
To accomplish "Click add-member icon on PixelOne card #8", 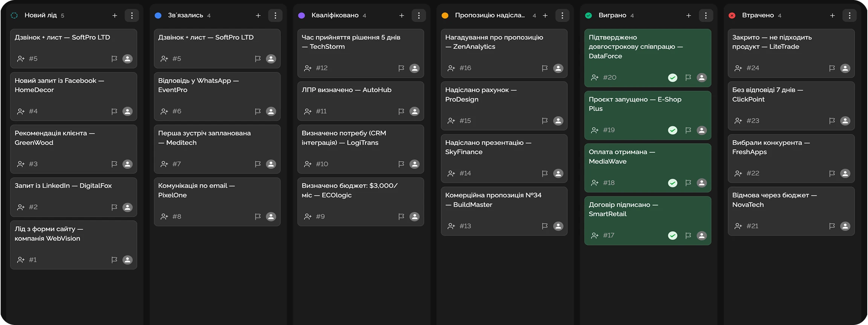I will [164, 217].
